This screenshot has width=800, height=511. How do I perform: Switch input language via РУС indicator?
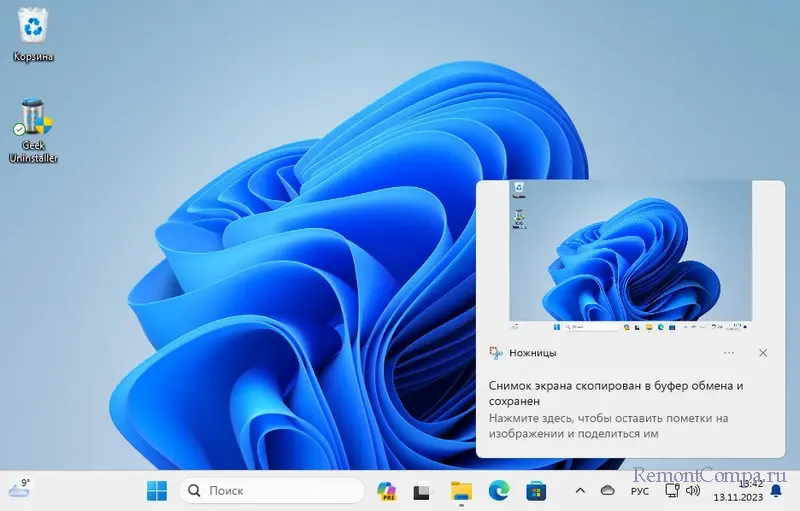pyautogui.click(x=640, y=491)
